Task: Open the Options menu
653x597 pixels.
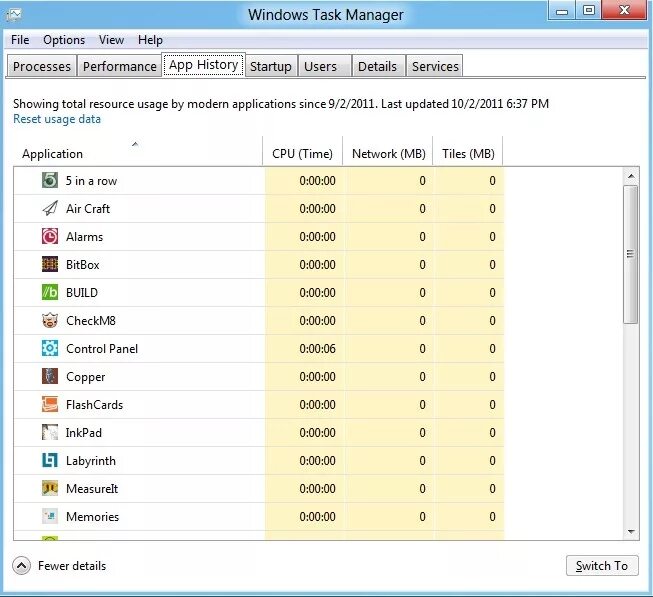Action: pyautogui.click(x=64, y=40)
